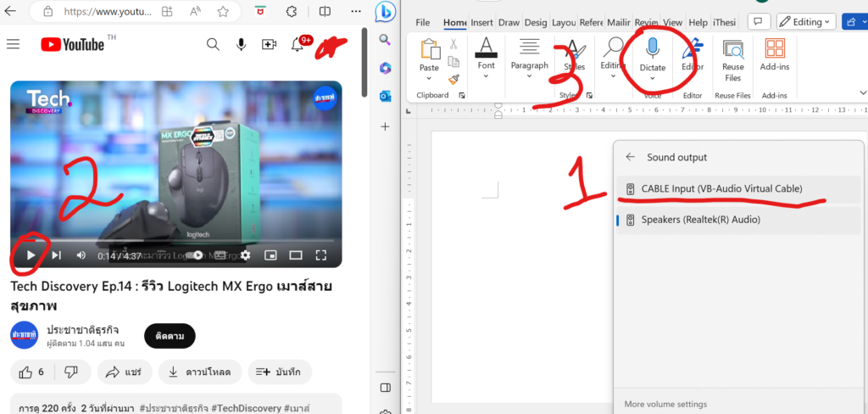Click #TechDiscovery hashtag in description
The width and height of the screenshot is (868, 414).
247,408
